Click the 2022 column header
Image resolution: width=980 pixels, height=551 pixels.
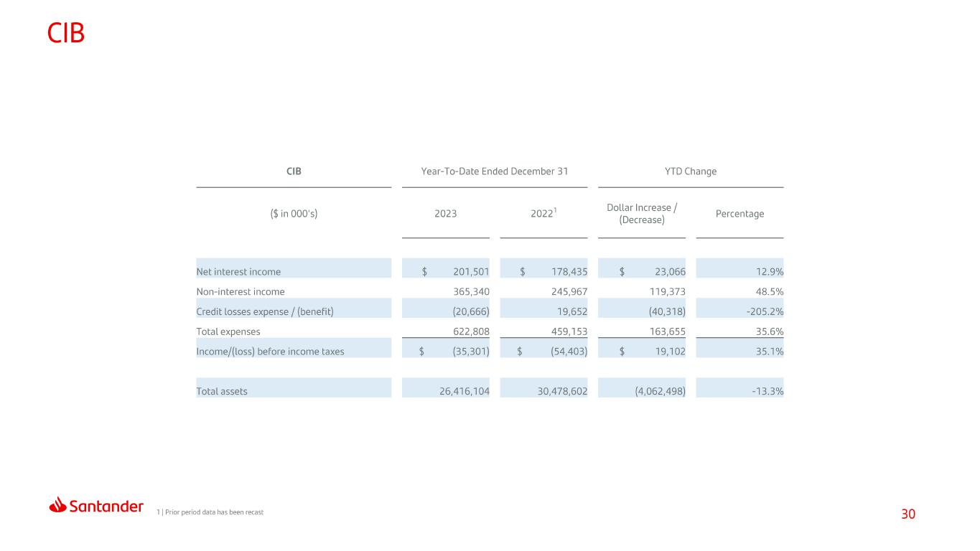click(543, 213)
